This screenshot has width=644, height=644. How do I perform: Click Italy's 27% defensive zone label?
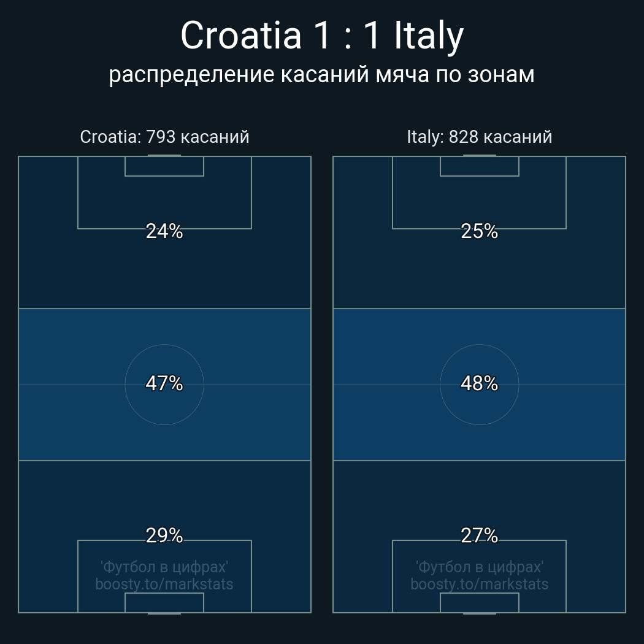[479, 535]
